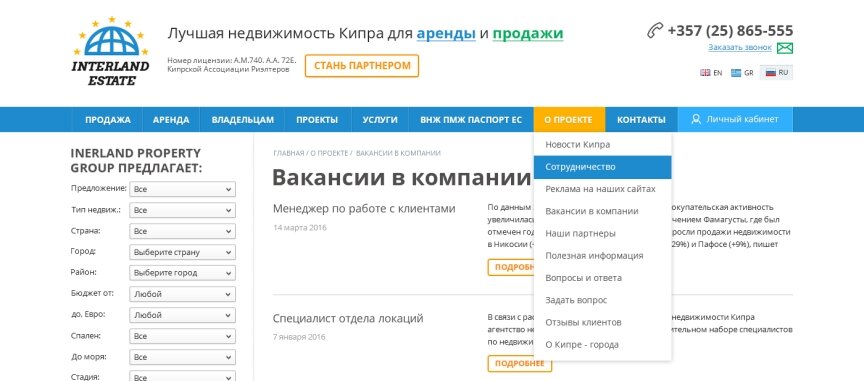Screen dimensions: 864x381
Task: Open the Город dropdown
Action: [182, 252]
